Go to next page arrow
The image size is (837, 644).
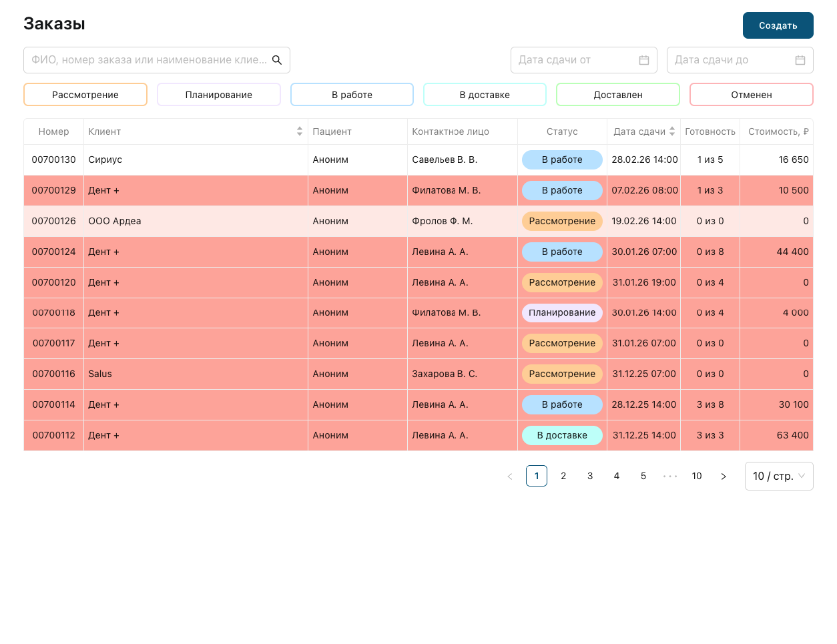click(x=724, y=476)
